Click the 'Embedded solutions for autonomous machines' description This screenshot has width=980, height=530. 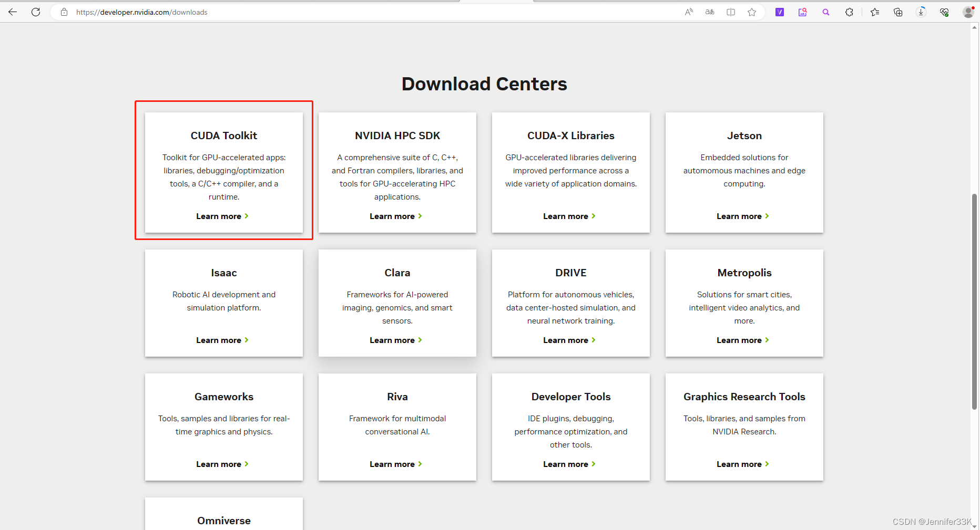(x=744, y=171)
